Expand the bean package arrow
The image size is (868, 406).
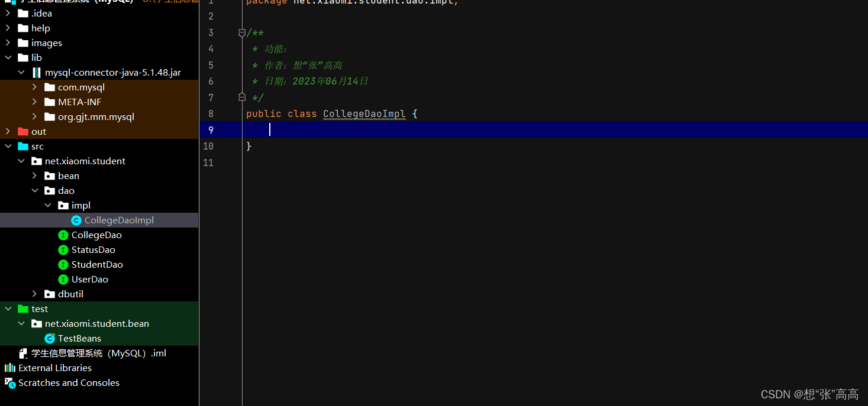[34, 176]
